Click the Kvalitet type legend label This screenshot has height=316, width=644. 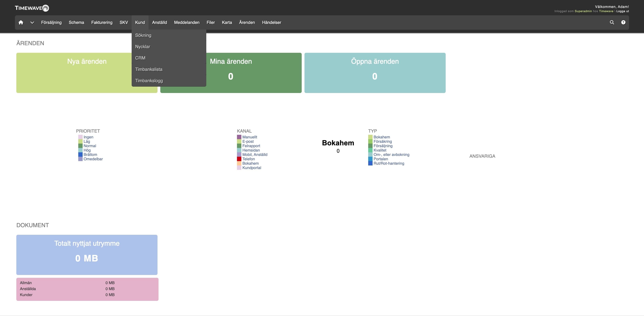pyautogui.click(x=380, y=150)
